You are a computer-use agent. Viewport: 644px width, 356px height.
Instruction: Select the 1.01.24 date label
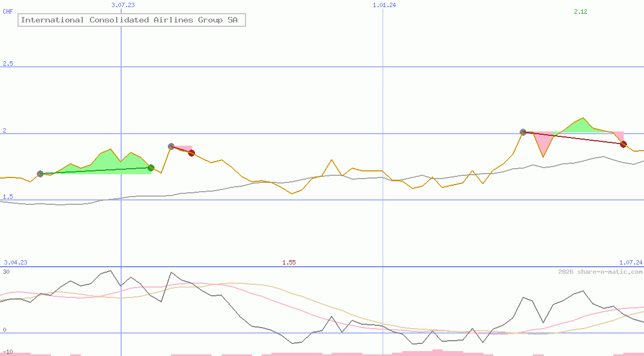tap(384, 5)
